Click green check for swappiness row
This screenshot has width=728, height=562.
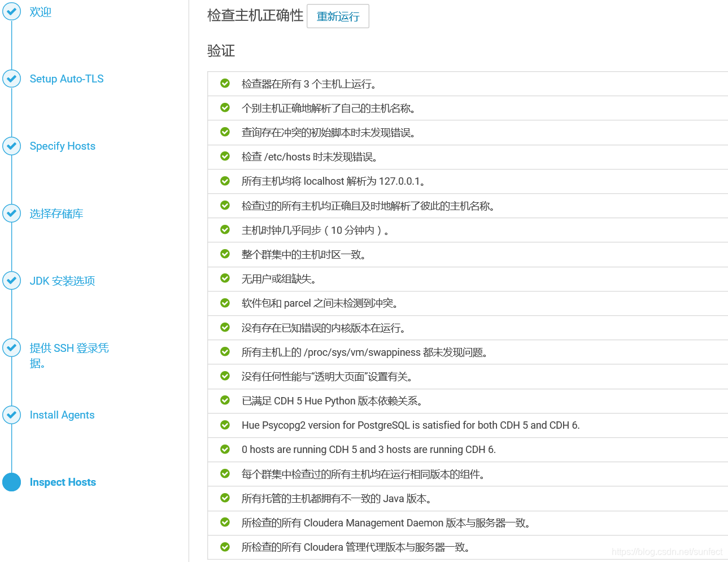[x=225, y=351]
